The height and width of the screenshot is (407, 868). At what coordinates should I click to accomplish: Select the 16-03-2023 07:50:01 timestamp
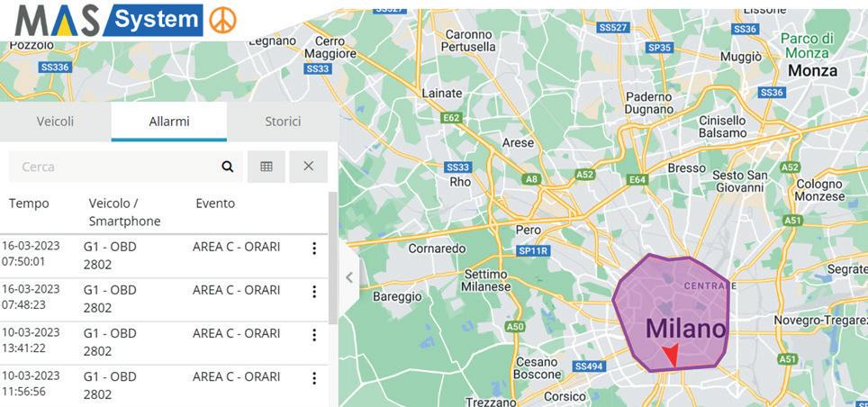click(31, 253)
